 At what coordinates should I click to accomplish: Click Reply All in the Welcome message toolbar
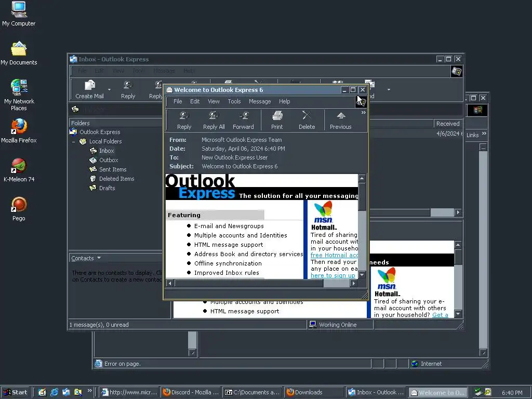pos(214,120)
